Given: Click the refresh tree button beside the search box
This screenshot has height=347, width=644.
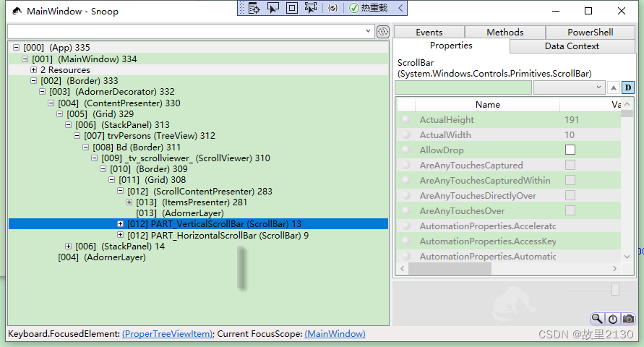Looking at the screenshot, I should pyautogui.click(x=383, y=32).
